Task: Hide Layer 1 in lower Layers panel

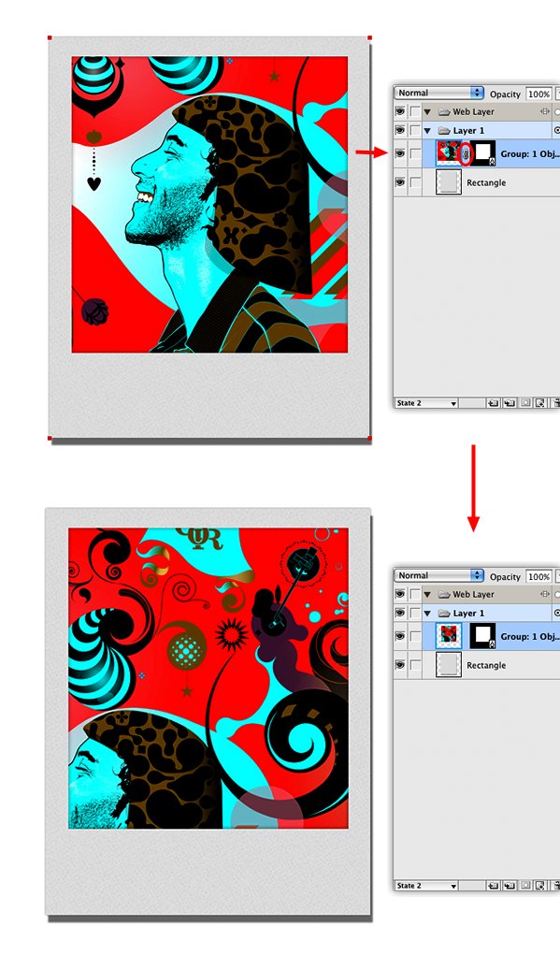Action: click(400, 613)
